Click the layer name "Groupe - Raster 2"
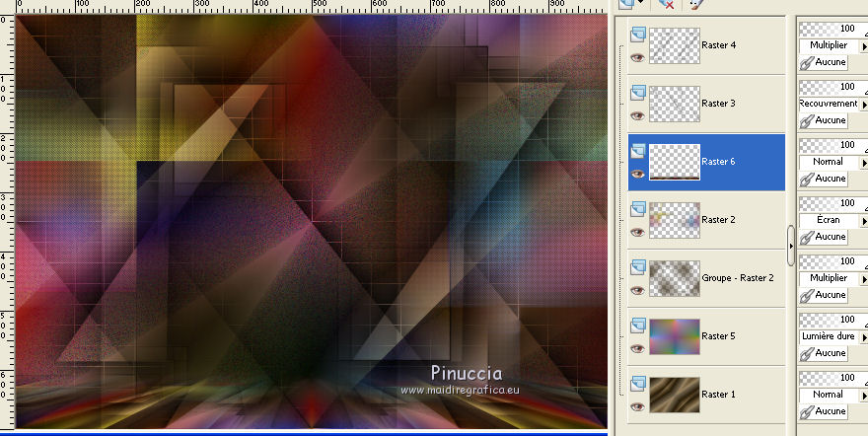The height and width of the screenshot is (436, 868). tap(738, 278)
